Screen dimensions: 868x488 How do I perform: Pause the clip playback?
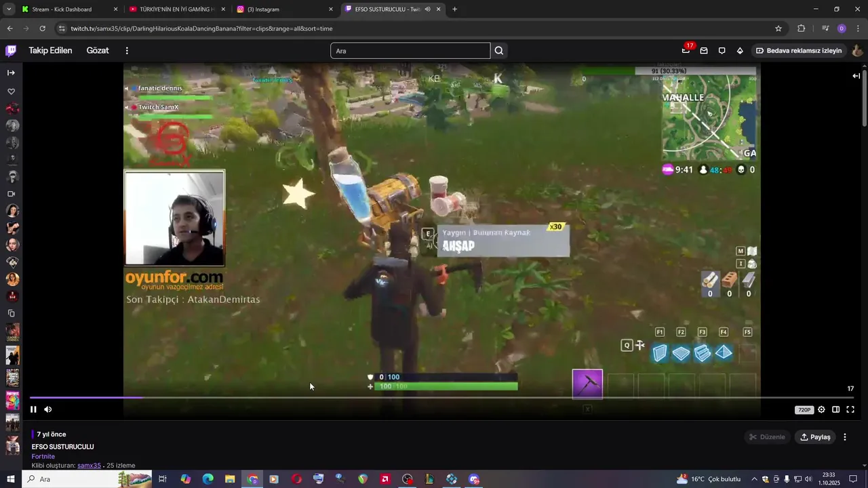tap(33, 409)
